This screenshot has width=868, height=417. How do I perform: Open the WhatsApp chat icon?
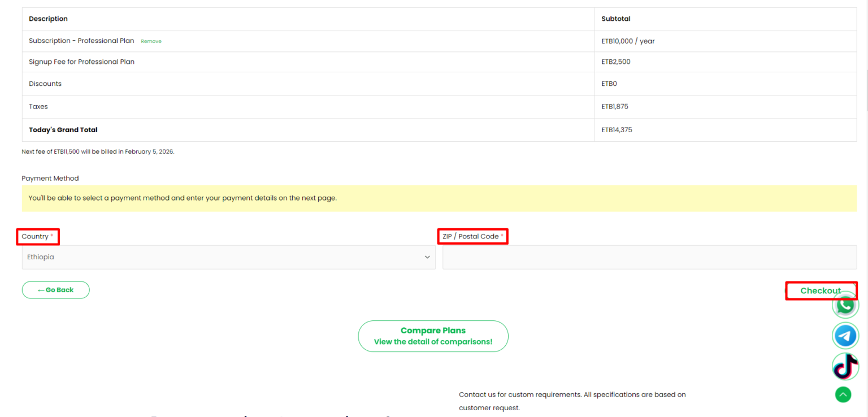845,306
